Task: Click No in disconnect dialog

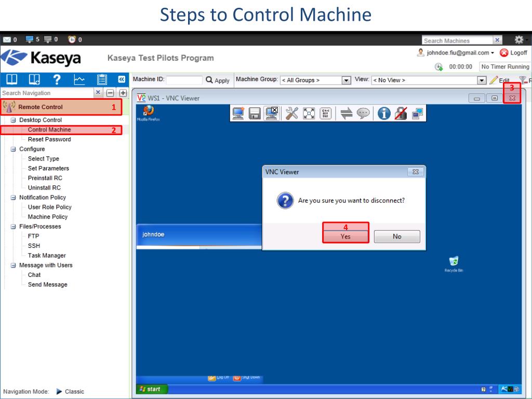Action: click(x=397, y=236)
